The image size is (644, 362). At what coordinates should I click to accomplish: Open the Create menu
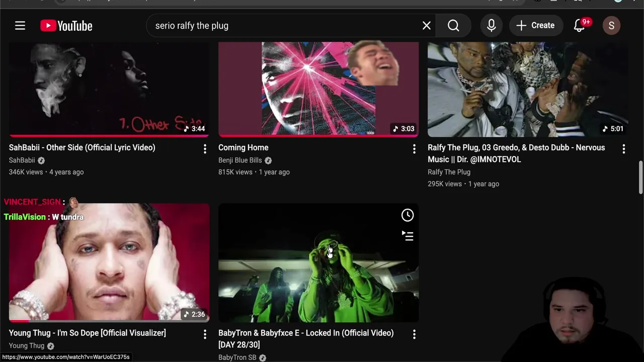tap(535, 26)
